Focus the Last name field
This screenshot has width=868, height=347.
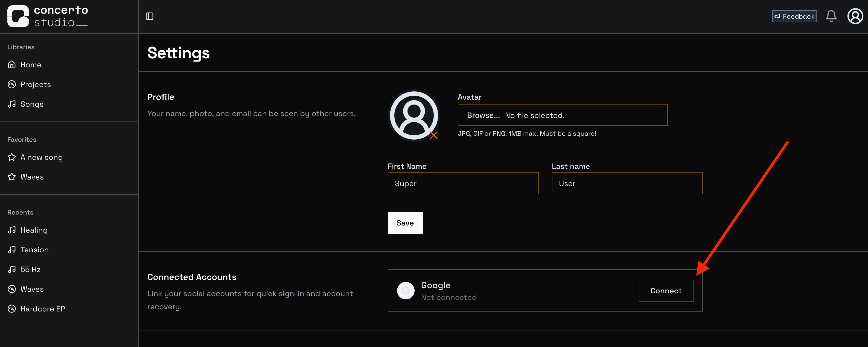click(x=627, y=183)
